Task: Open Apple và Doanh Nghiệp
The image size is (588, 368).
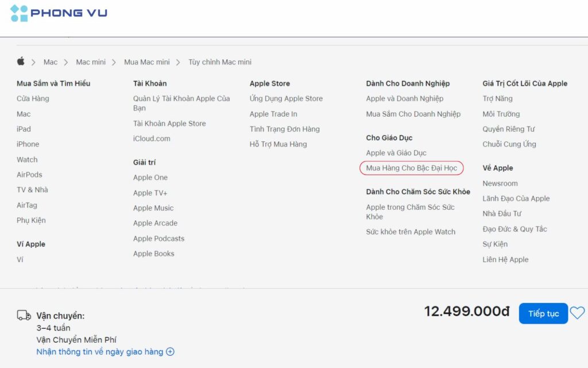Action: (x=405, y=98)
